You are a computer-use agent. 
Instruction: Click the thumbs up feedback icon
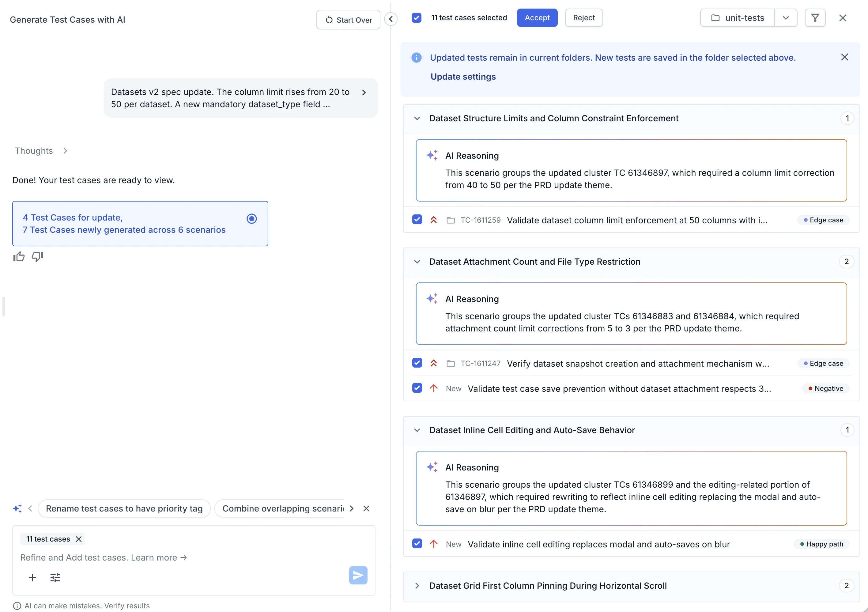[x=19, y=257]
